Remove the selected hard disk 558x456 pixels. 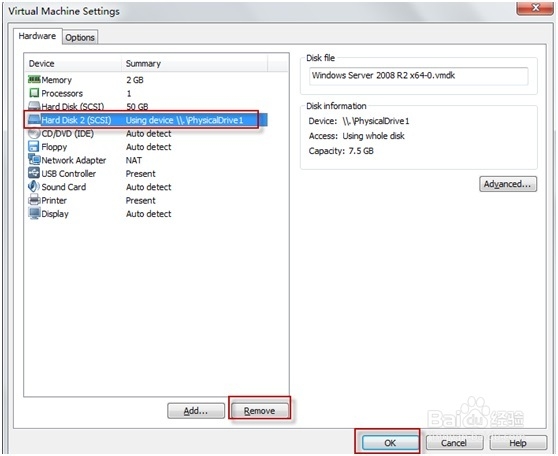pyautogui.click(x=259, y=411)
